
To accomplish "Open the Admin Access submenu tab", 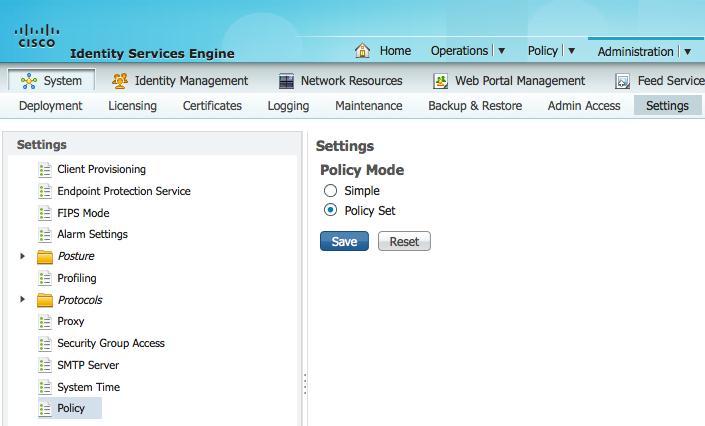I will point(584,106).
